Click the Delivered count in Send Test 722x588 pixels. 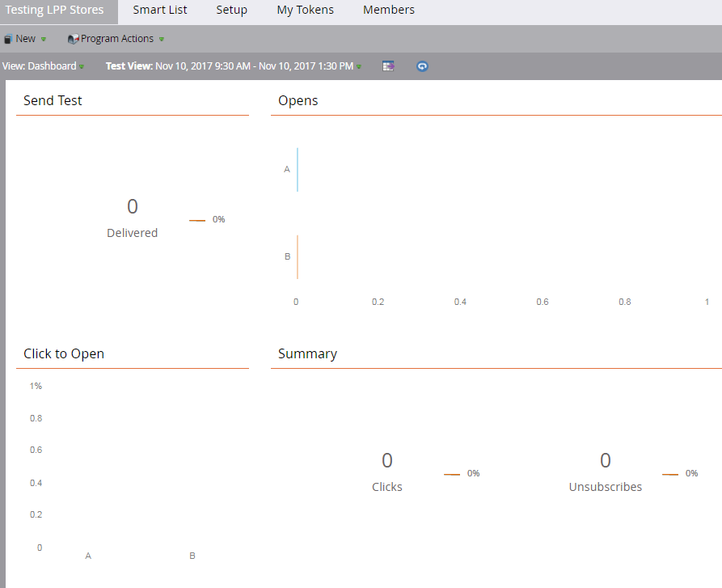point(133,207)
